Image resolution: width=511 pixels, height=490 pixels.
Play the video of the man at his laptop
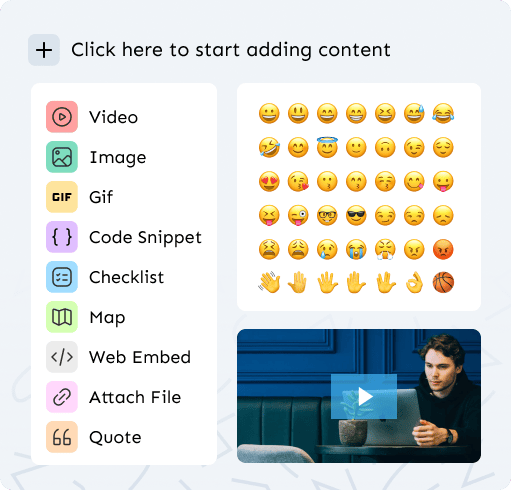[364, 397]
